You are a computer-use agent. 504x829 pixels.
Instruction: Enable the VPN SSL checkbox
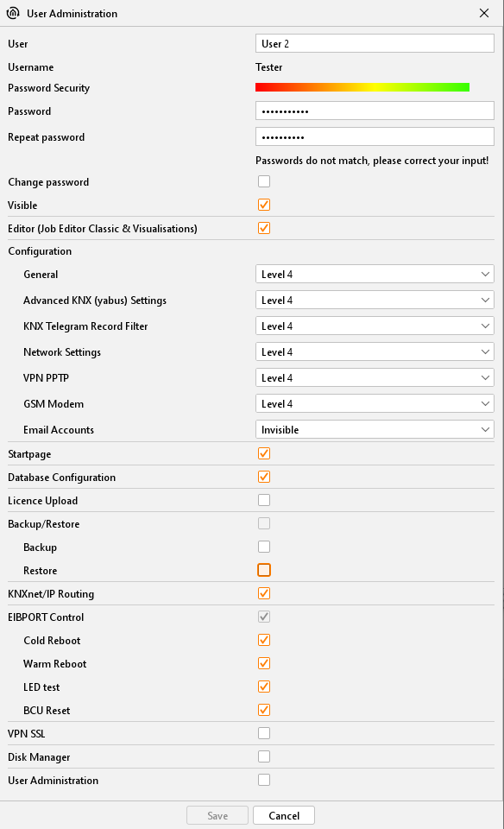(264, 733)
